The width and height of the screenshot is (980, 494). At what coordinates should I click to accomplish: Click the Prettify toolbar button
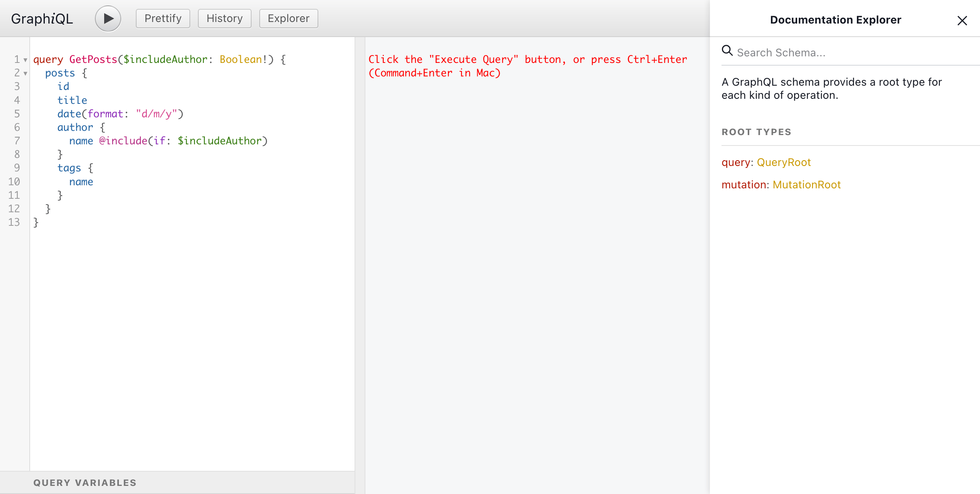[x=162, y=18]
